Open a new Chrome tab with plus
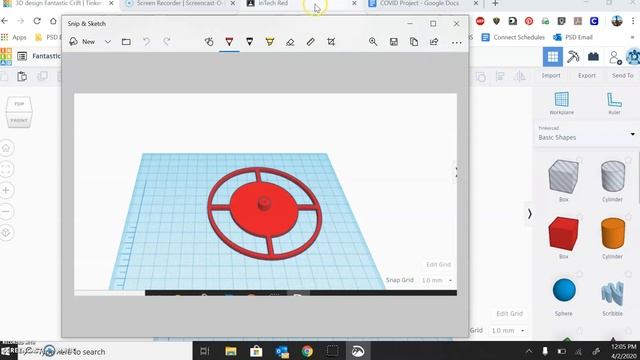This screenshot has height=360, width=640. [x=495, y=3]
